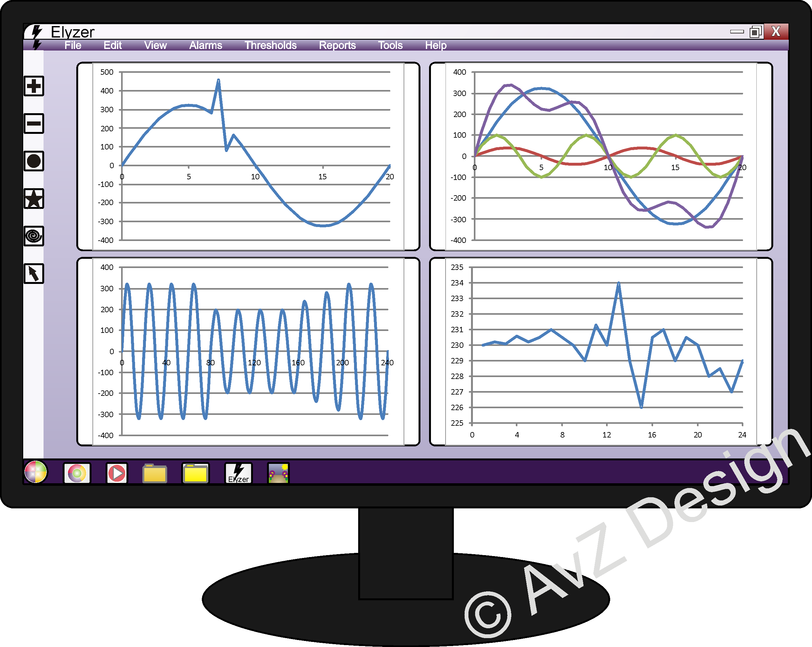
Task: Click the spiral tool icon
Action: tap(34, 236)
